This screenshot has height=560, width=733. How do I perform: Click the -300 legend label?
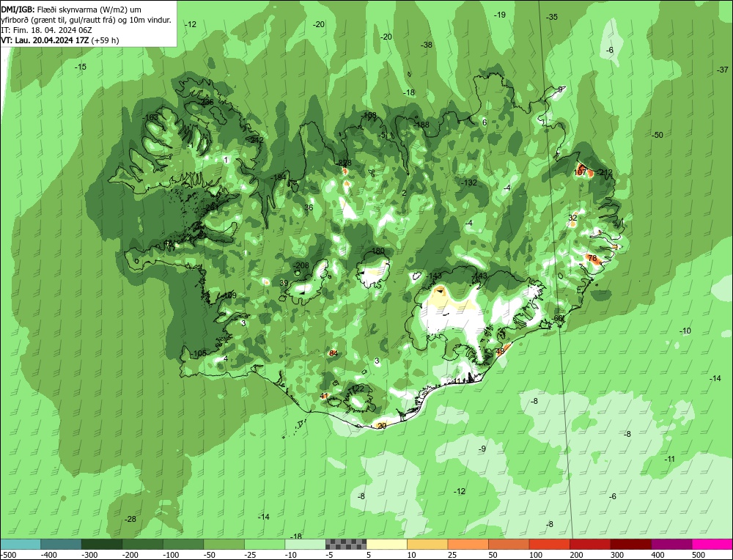[x=89, y=555]
